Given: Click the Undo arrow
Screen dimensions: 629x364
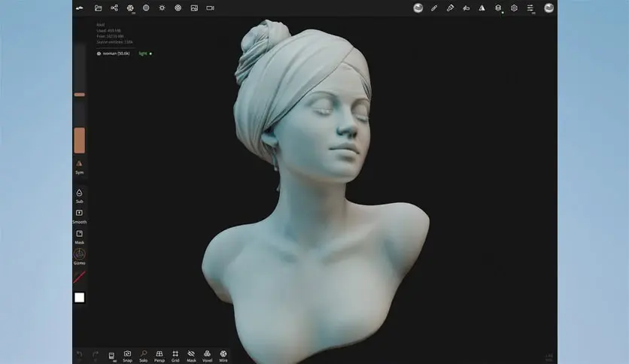Looking at the screenshot, I should pyautogui.click(x=80, y=354).
